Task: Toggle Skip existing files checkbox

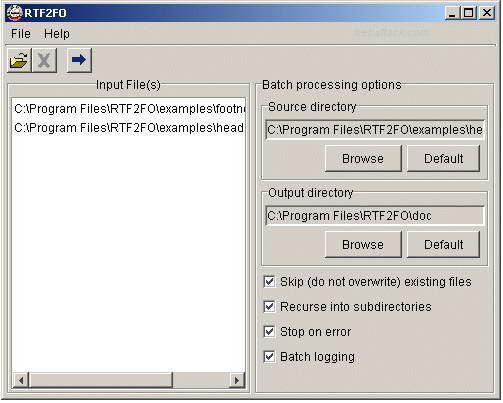Action: point(269,282)
